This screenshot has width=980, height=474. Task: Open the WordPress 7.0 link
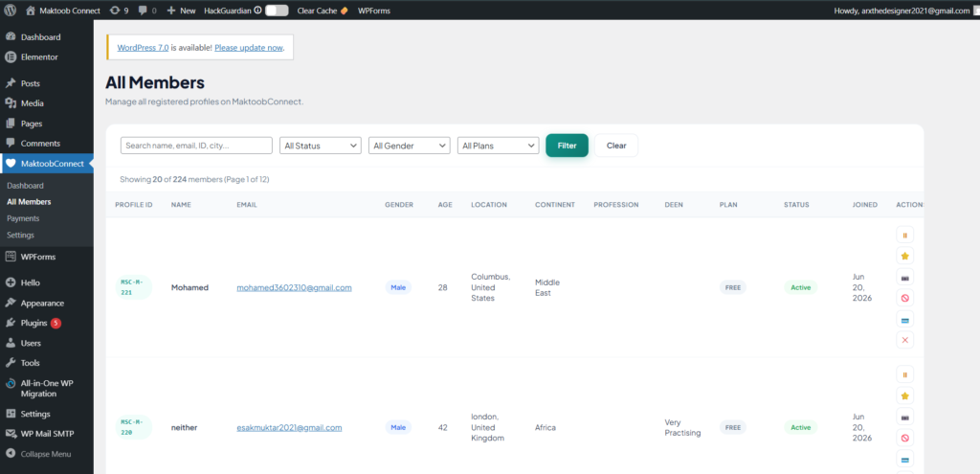[143, 48]
